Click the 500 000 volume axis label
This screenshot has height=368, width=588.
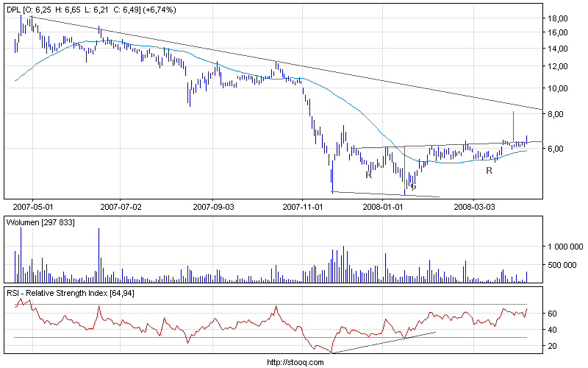coord(562,265)
